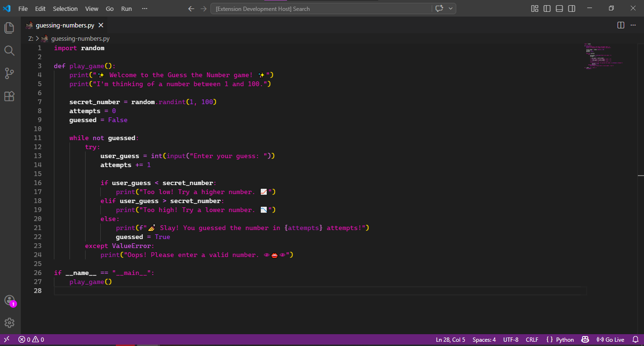The image size is (644, 346).
Task: Open Customize Layout icon
Action: 535,9
